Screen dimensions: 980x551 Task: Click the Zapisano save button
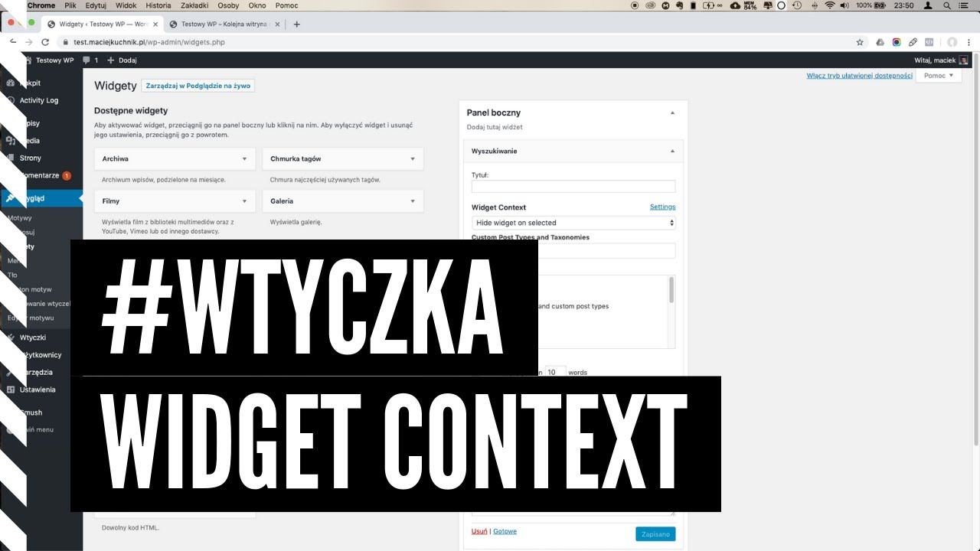655,534
